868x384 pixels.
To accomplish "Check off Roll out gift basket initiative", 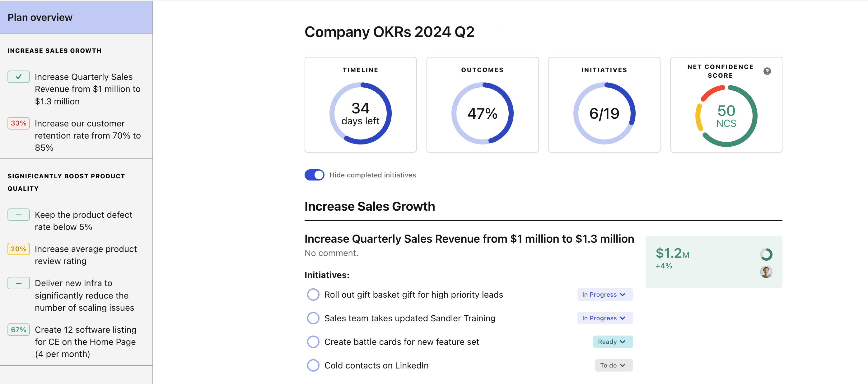I will coord(313,295).
